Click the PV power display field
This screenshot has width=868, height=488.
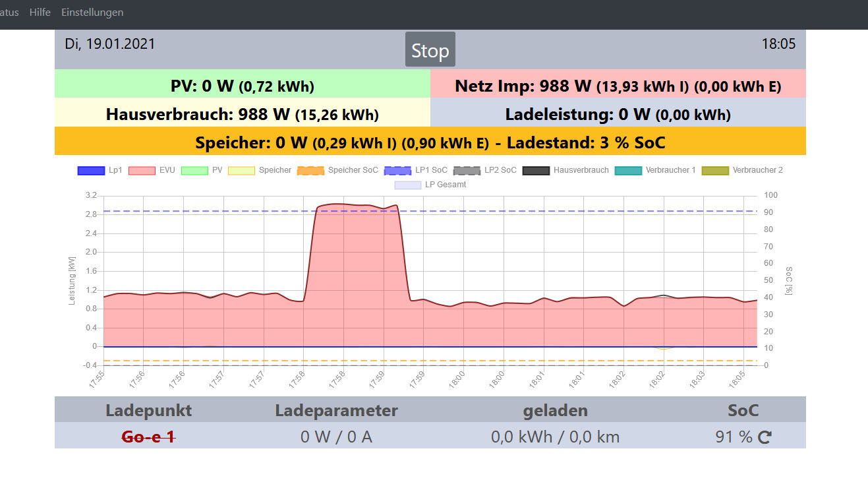coord(242,86)
